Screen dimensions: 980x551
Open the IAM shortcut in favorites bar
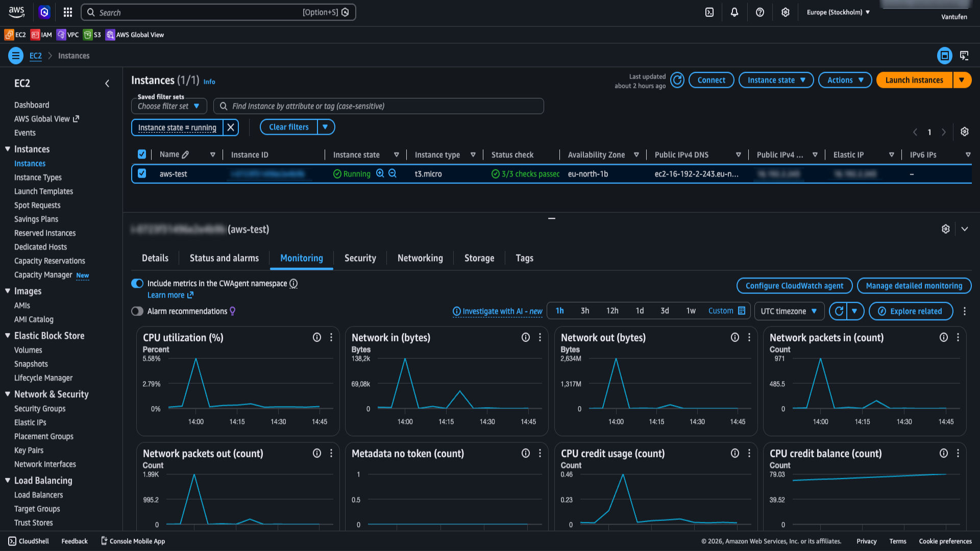coord(41,35)
